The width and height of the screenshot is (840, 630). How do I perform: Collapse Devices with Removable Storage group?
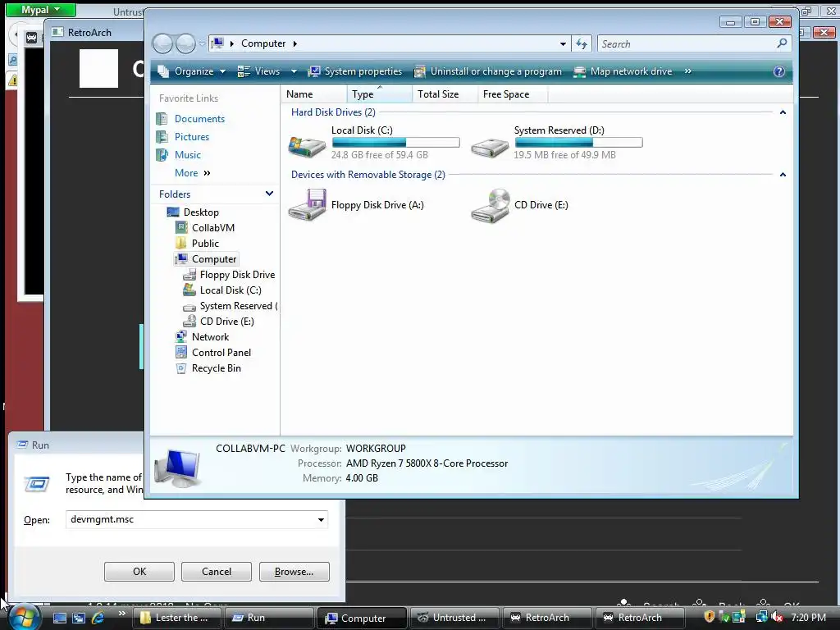pyautogui.click(x=783, y=175)
